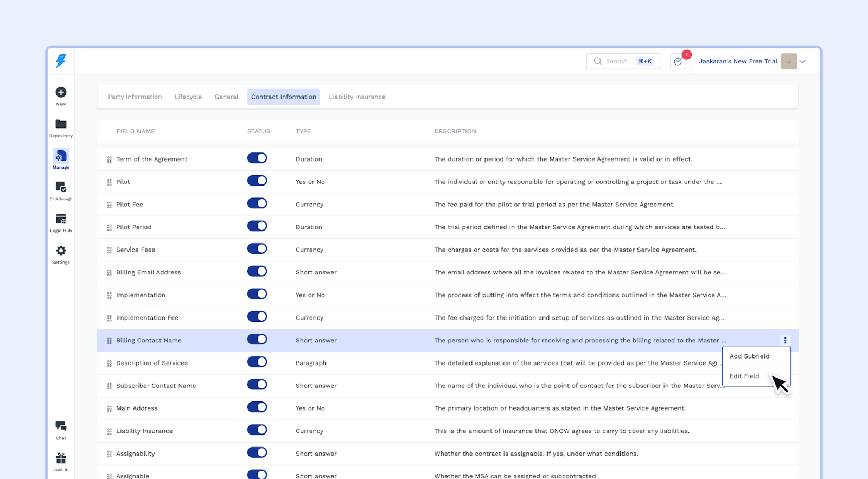Open Clickthrough in the sidebar
868x479 pixels.
click(x=61, y=188)
